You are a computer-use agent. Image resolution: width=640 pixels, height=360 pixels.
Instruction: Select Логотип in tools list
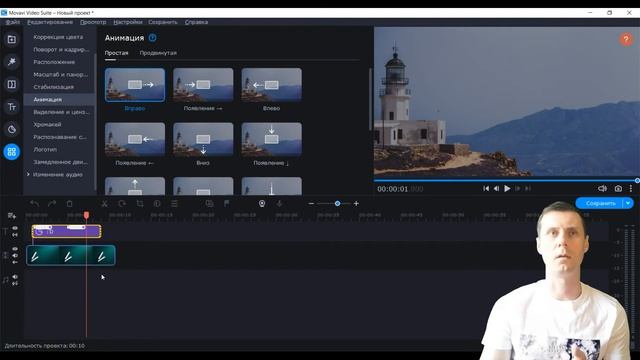(45, 149)
